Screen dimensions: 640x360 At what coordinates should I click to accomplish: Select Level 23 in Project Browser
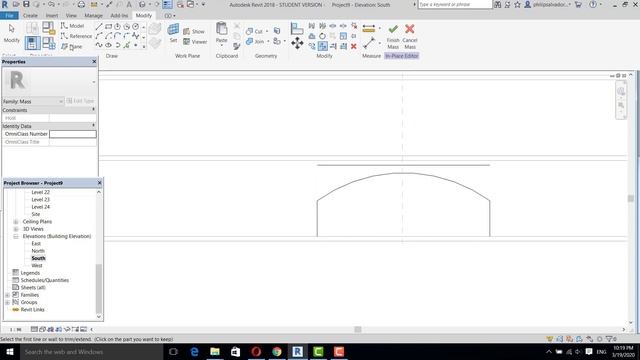40,200
